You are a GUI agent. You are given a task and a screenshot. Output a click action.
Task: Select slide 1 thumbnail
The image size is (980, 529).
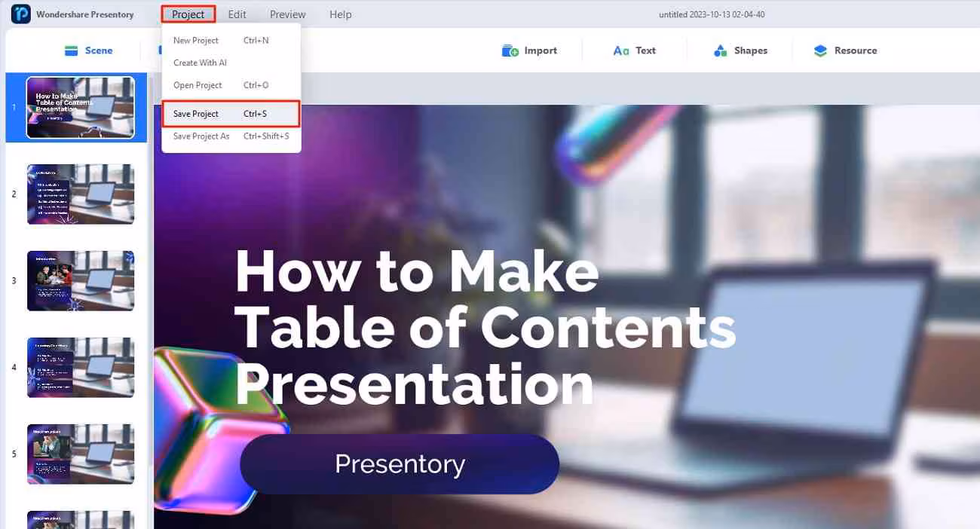[x=81, y=108]
